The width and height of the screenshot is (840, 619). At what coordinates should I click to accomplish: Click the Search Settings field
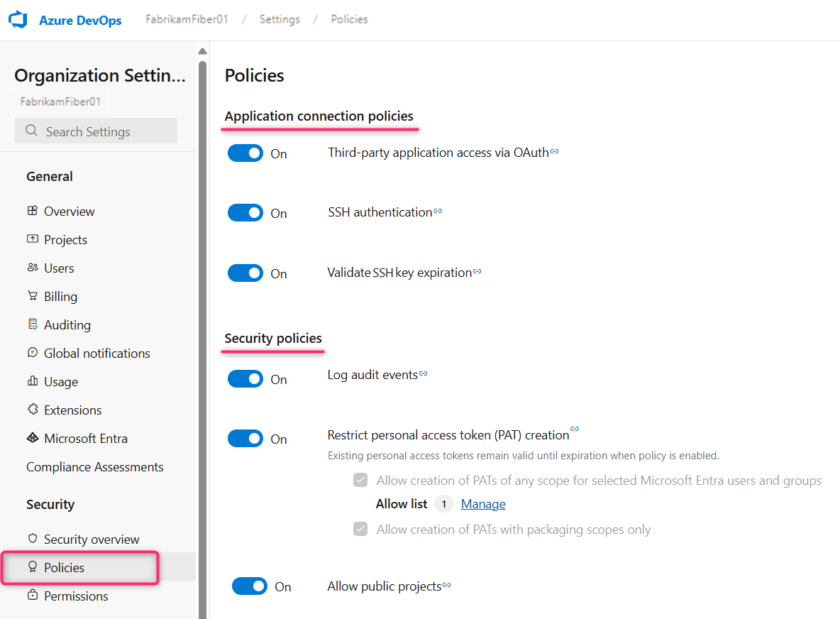tap(96, 131)
